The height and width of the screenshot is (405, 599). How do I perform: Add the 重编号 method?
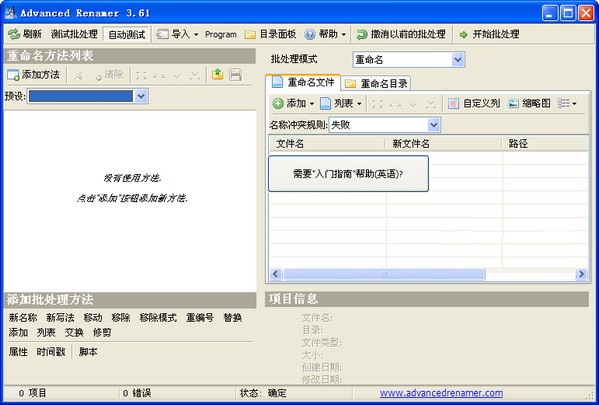[200, 318]
